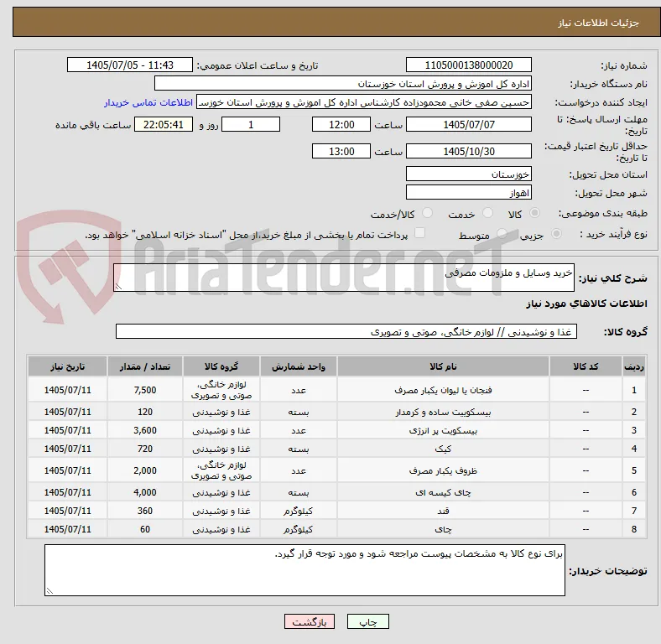This screenshot has width=661, height=644.
Task: Click the delivery province field خوزستان
Action: coord(468,174)
